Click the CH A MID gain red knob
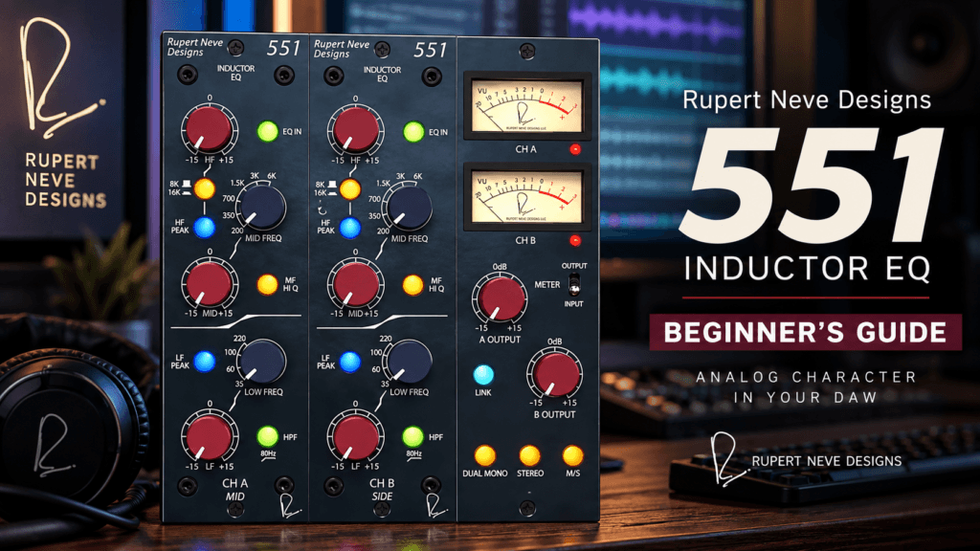 pyautogui.click(x=209, y=283)
